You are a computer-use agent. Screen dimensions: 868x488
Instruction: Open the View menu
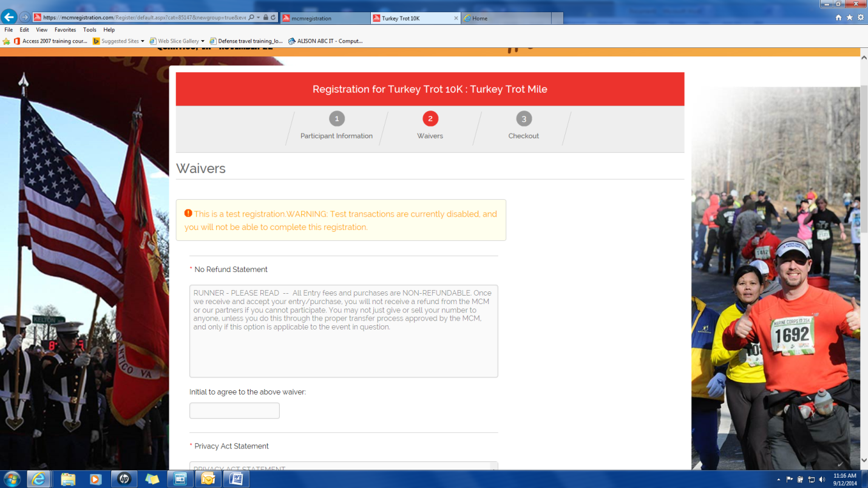(x=42, y=30)
